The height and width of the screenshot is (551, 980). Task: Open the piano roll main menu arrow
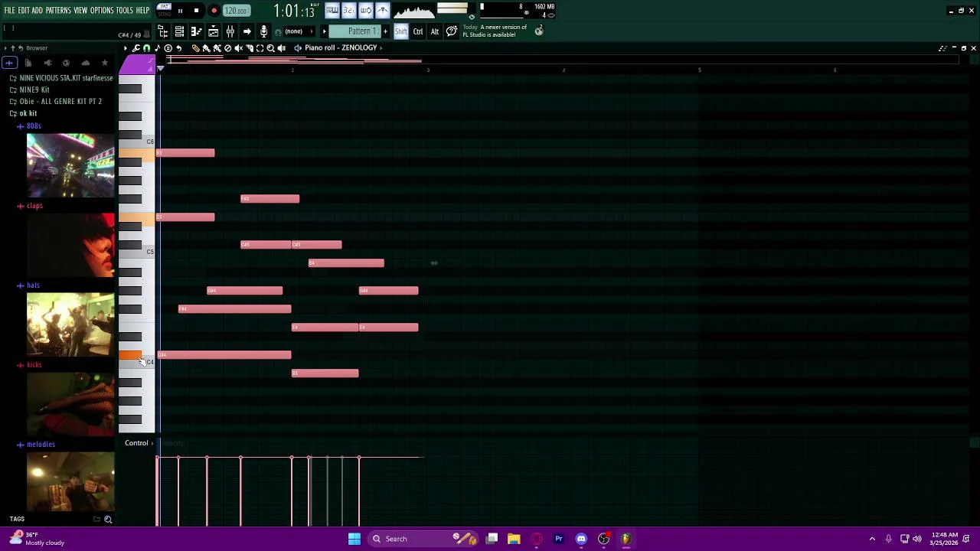pyautogui.click(x=126, y=48)
